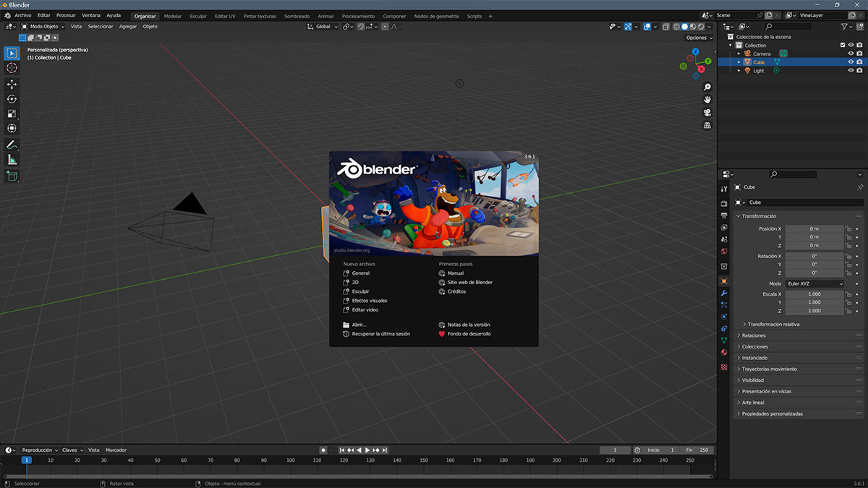The image size is (868, 488).
Task: Open the Euler XYZ rotation mode dropdown
Action: [815, 284]
